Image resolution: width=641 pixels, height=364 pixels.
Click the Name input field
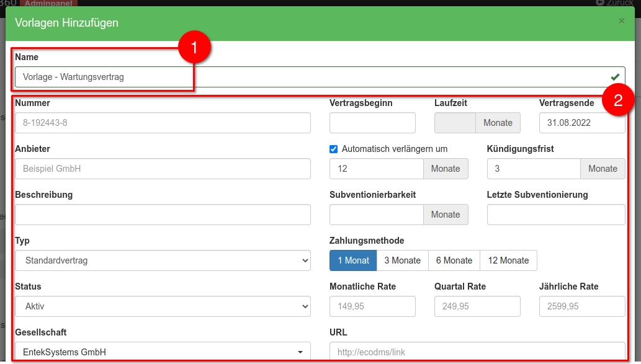(x=310, y=78)
